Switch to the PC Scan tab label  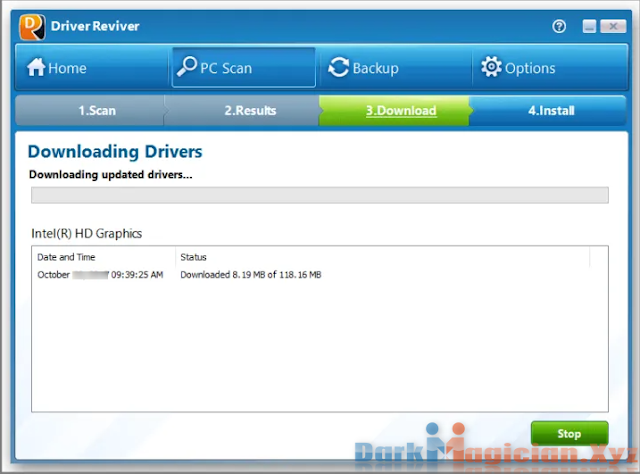(x=226, y=68)
